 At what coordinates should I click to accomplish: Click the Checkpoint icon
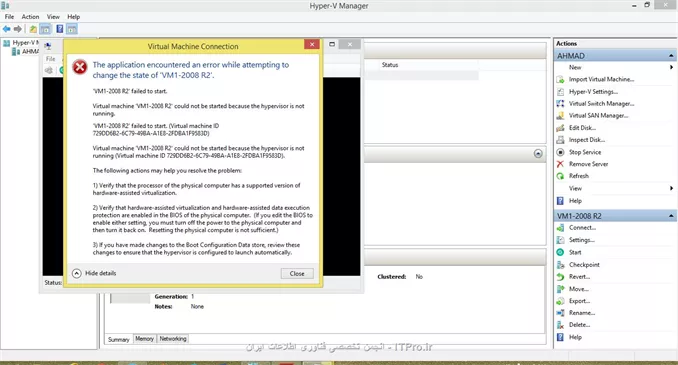pos(560,265)
